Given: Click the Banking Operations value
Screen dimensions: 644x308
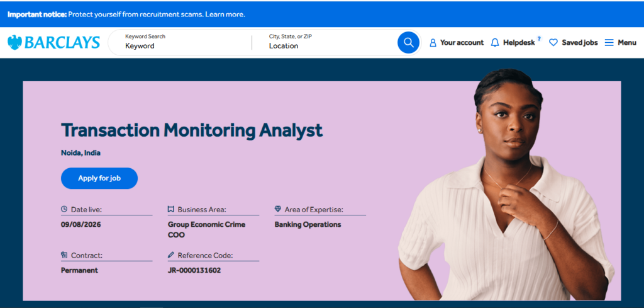Looking at the screenshot, I should [x=308, y=224].
